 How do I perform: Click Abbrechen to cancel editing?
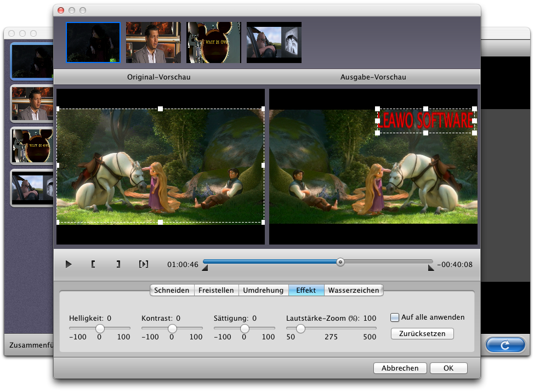[400, 368]
